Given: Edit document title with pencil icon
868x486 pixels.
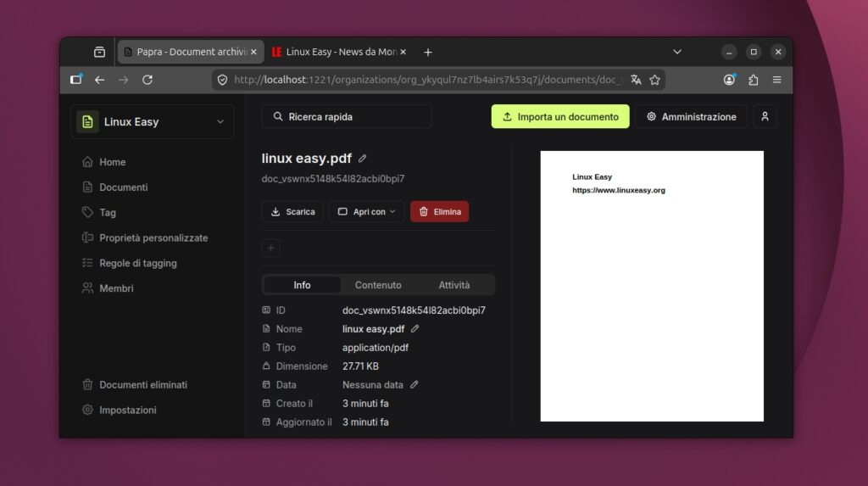Looking at the screenshot, I should 363,159.
